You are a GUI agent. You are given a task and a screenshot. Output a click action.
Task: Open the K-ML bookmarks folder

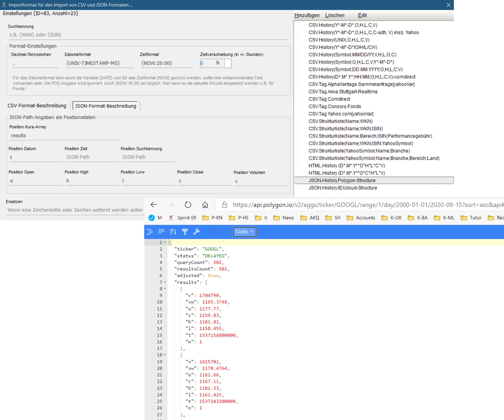click(x=444, y=218)
